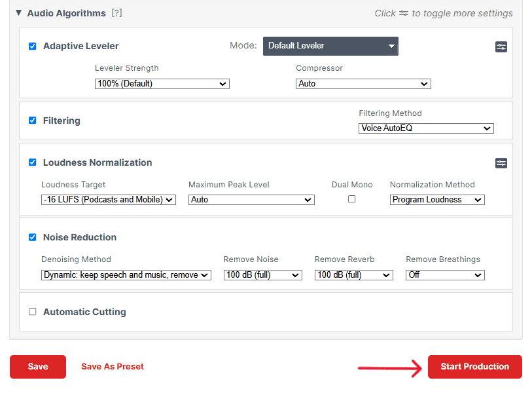Uncheck Loudness Normalization

33,162
